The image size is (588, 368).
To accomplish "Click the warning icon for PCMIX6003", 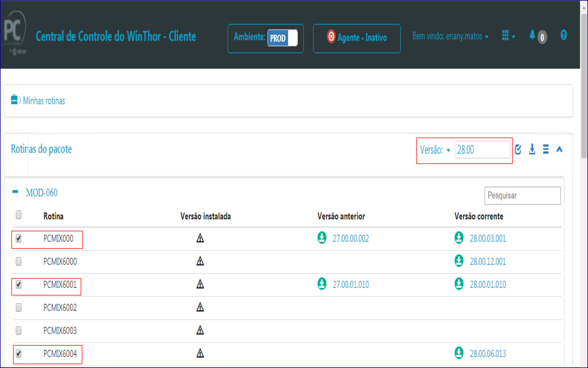I will 200,330.
